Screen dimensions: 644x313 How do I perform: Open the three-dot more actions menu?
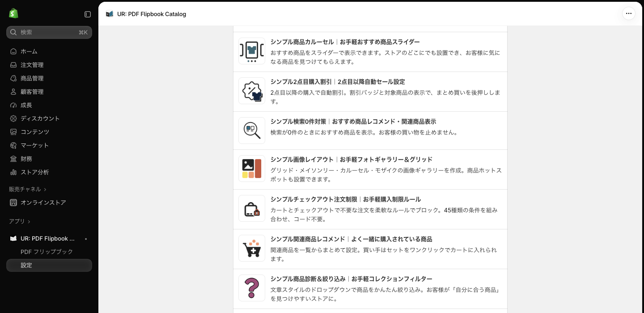(629, 13)
